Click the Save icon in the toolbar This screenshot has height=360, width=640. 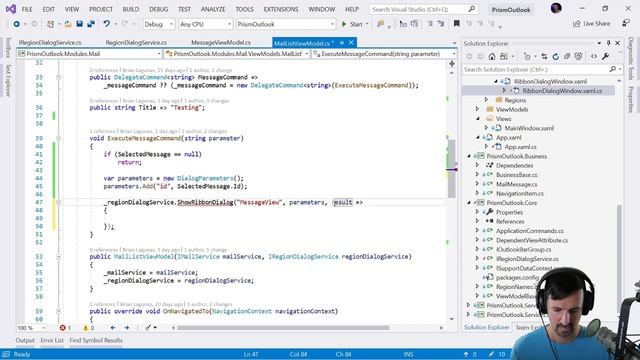click(x=80, y=24)
